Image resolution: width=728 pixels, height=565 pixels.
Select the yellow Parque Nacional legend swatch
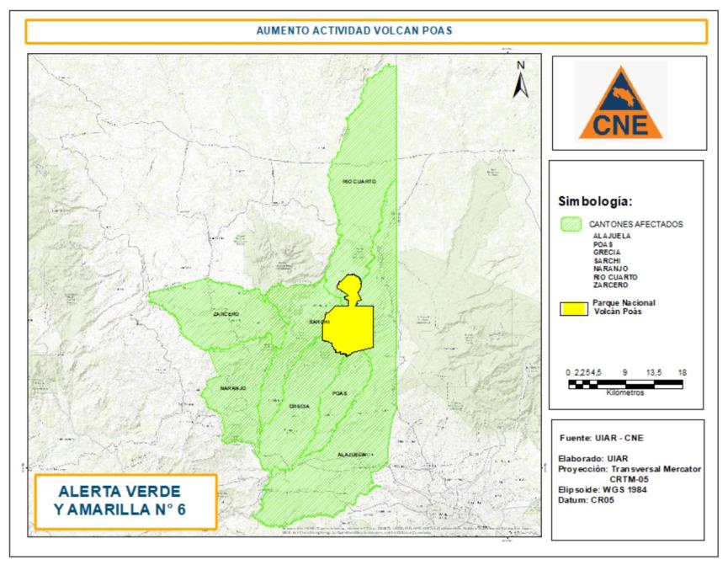(x=574, y=307)
